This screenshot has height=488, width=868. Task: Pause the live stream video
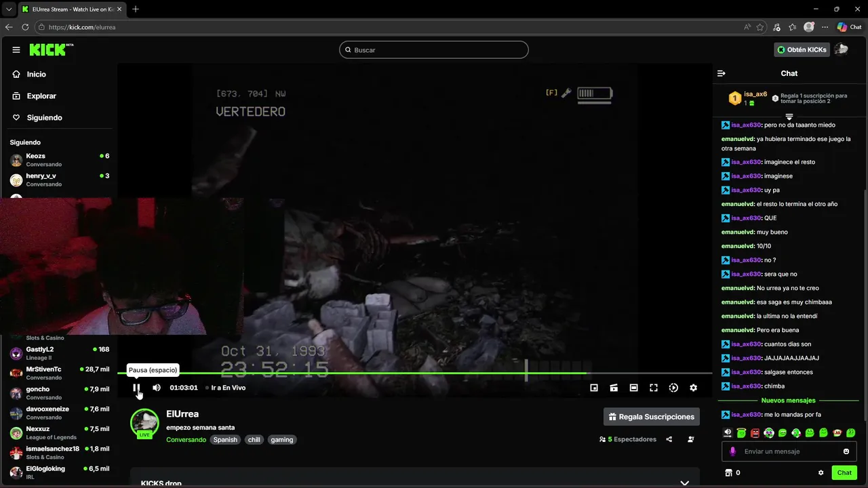click(x=136, y=388)
